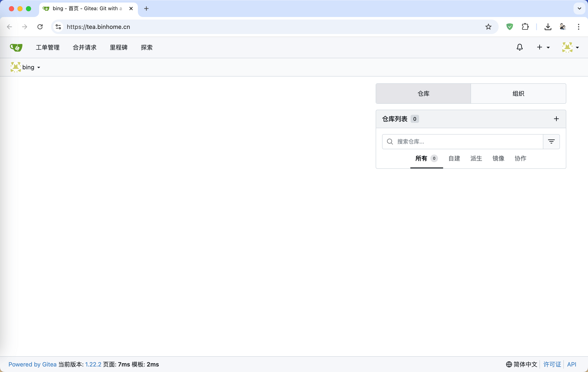The image size is (588, 372).
Task: Open the API footer link
Action: [x=572, y=364]
